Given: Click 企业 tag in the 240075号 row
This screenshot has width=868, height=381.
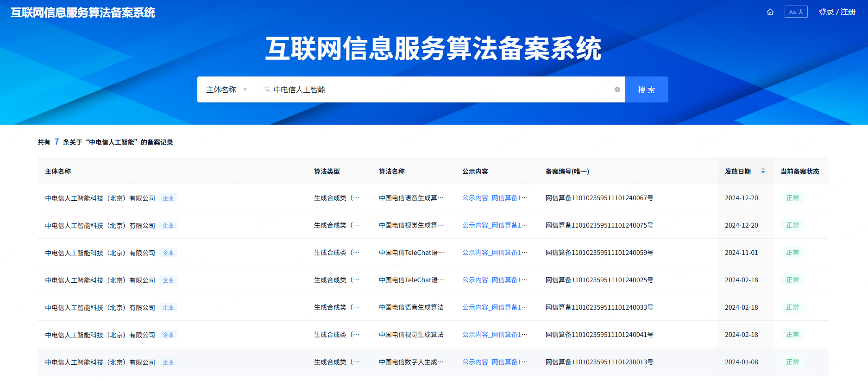Looking at the screenshot, I should tap(168, 226).
